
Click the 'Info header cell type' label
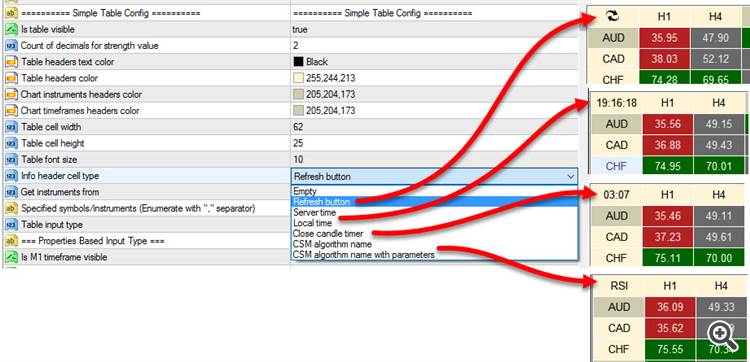coord(60,176)
